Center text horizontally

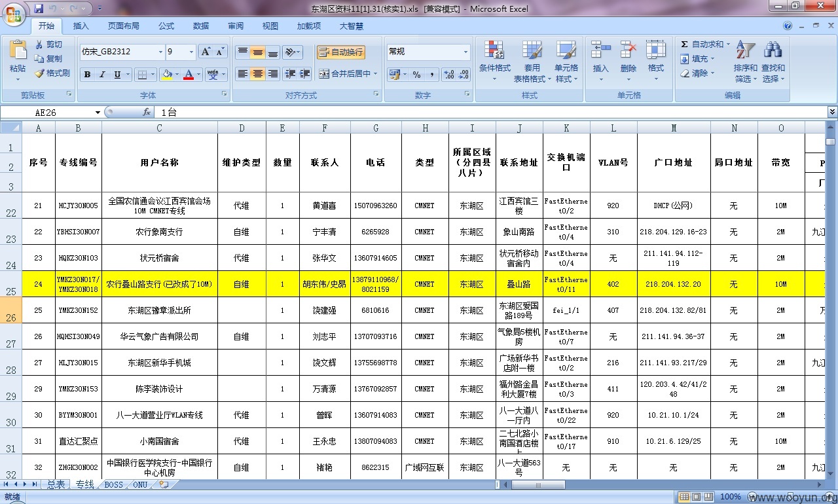point(258,74)
